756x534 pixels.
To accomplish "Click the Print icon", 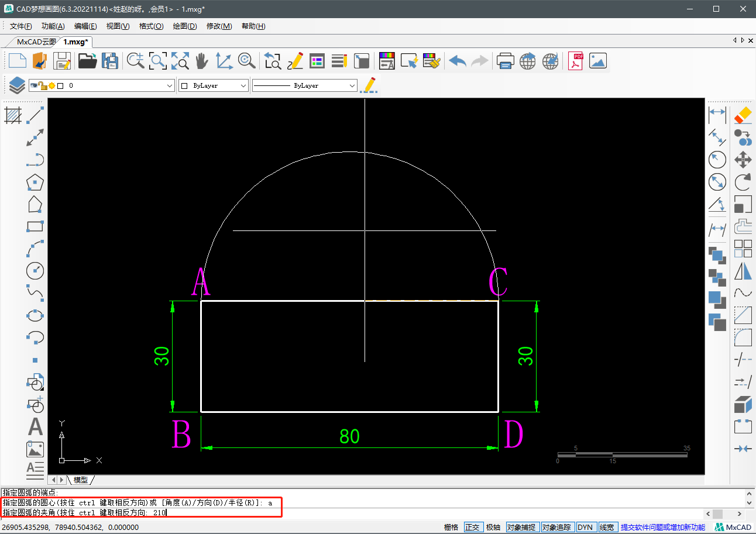I will click(506, 61).
